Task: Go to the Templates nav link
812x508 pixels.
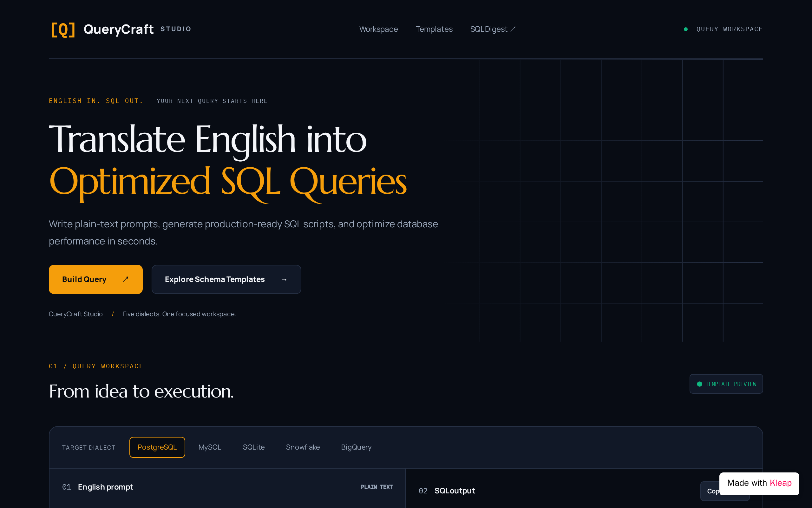Action: click(x=434, y=29)
